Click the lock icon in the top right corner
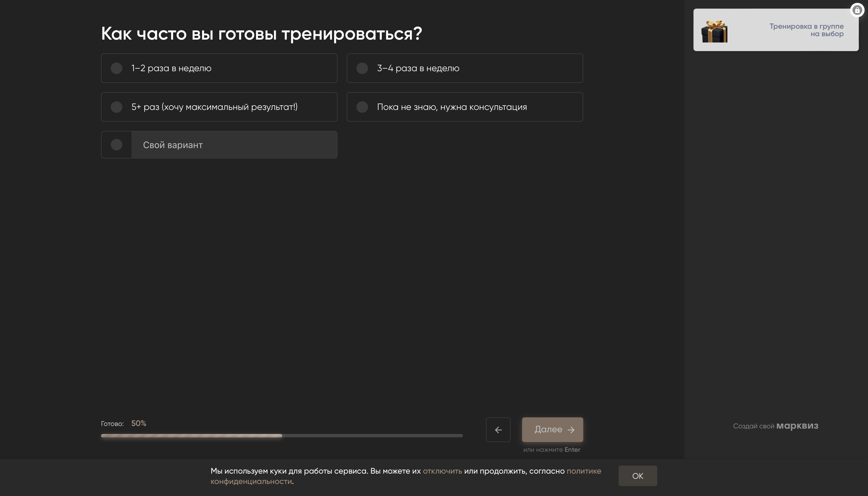The image size is (868, 496). click(857, 9)
